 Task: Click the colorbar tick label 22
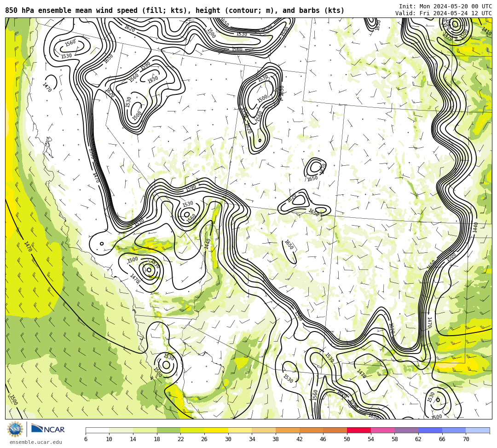(181, 439)
